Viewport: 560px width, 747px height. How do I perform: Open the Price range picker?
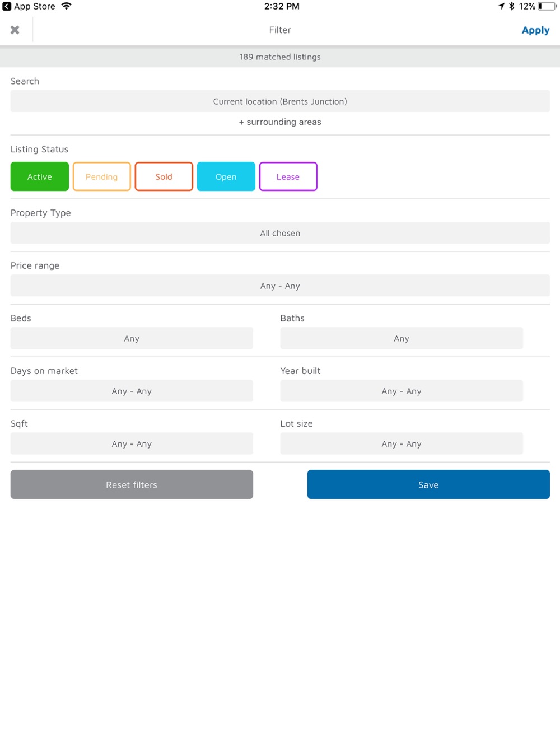[280, 286]
